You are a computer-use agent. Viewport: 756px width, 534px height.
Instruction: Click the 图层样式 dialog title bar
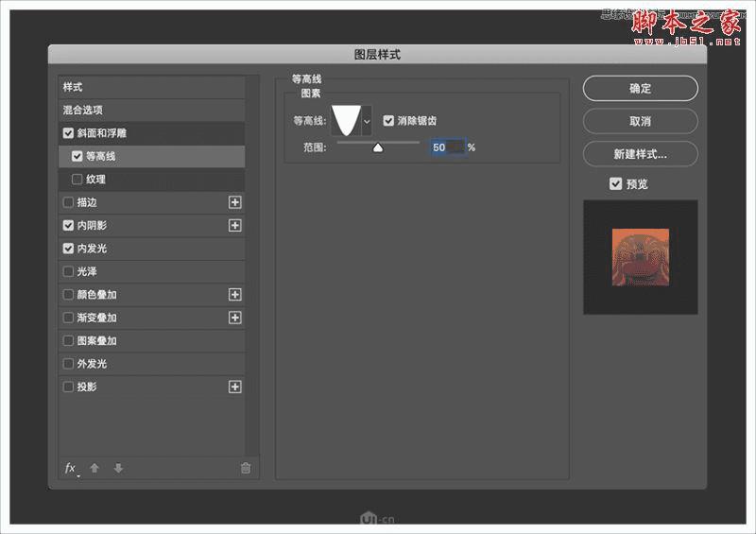tap(377, 55)
